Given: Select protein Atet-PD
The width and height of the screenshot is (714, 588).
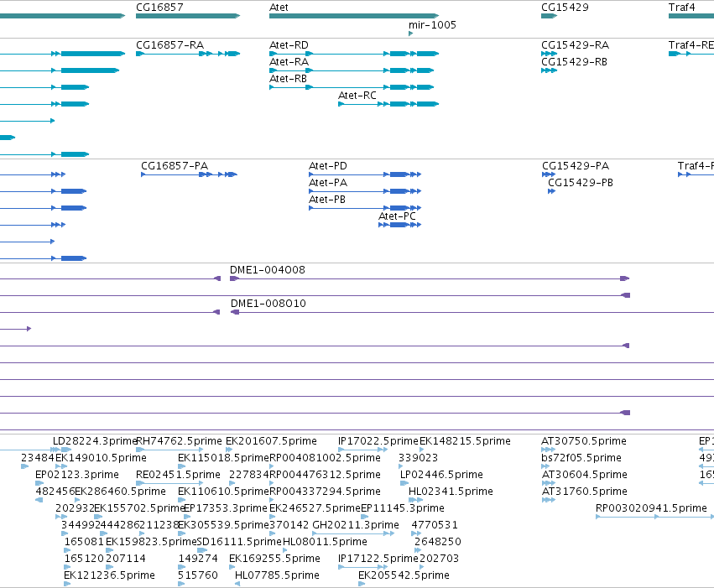Looking at the screenshot, I should click(365, 174).
